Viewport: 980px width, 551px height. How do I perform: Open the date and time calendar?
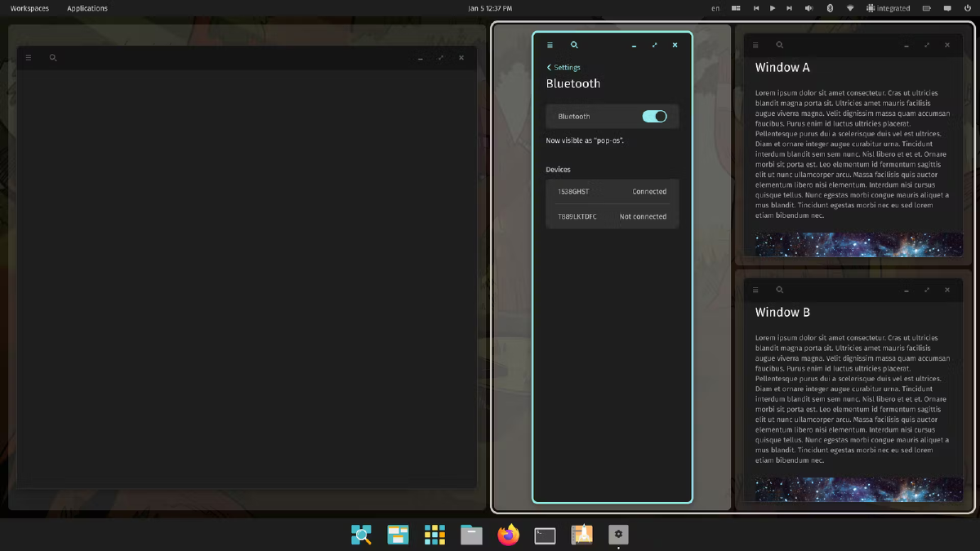(490, 8)
